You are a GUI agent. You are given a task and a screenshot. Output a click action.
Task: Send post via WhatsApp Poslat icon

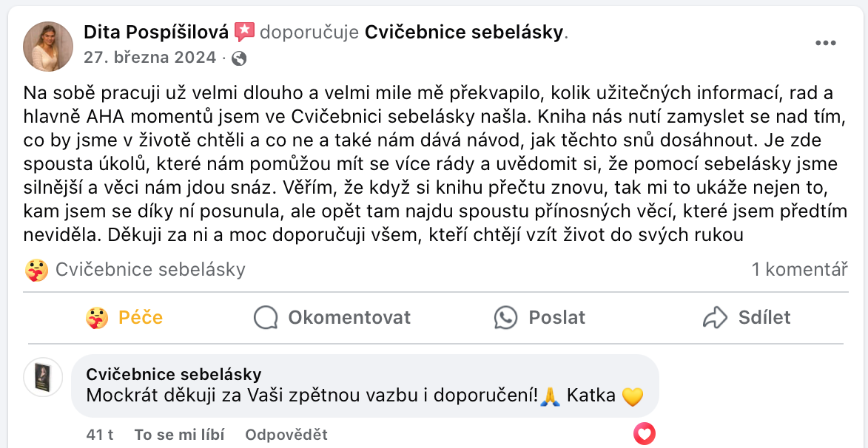506,318
